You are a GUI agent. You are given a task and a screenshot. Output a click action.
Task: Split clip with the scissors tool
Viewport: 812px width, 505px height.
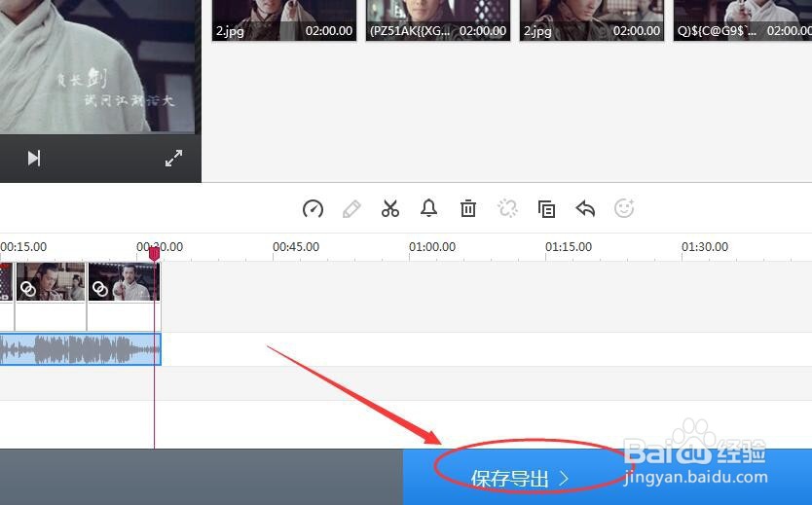pyautogui.click(x=390, y=208)
